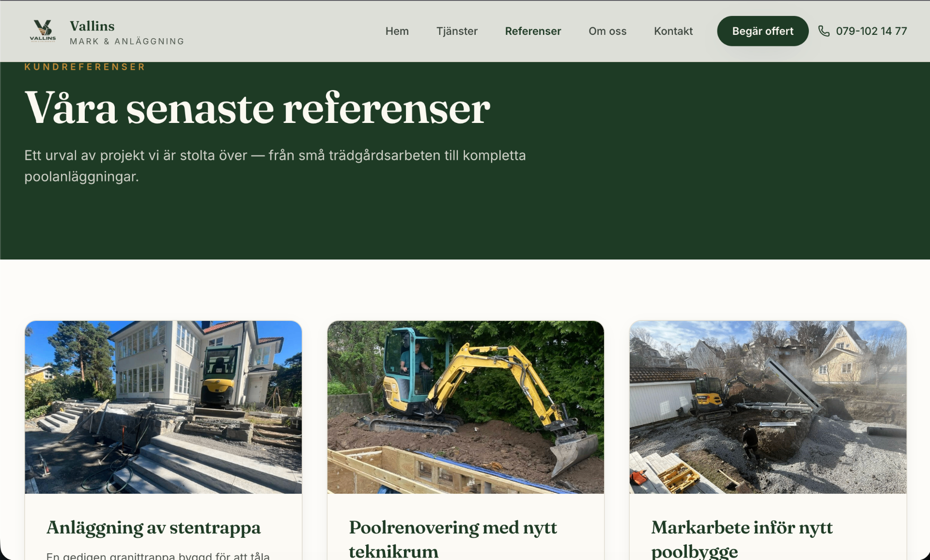930x560 pixels.
Task: Select the Referenser menu item
Action: click(x=533, y=31)
